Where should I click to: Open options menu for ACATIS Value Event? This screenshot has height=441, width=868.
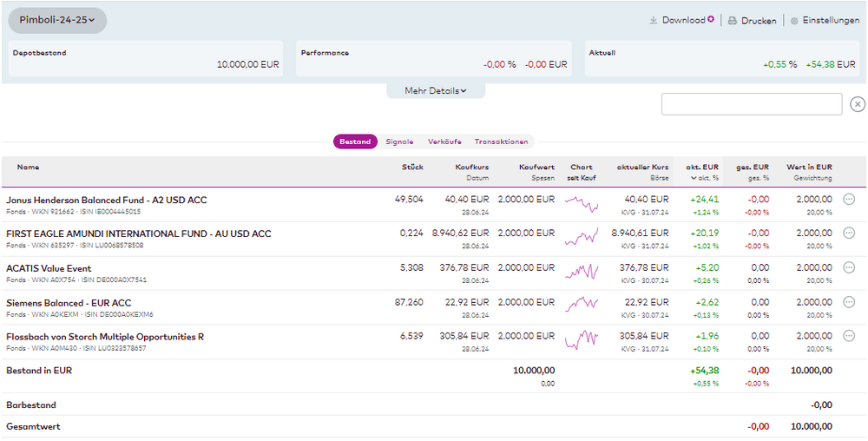849,268
